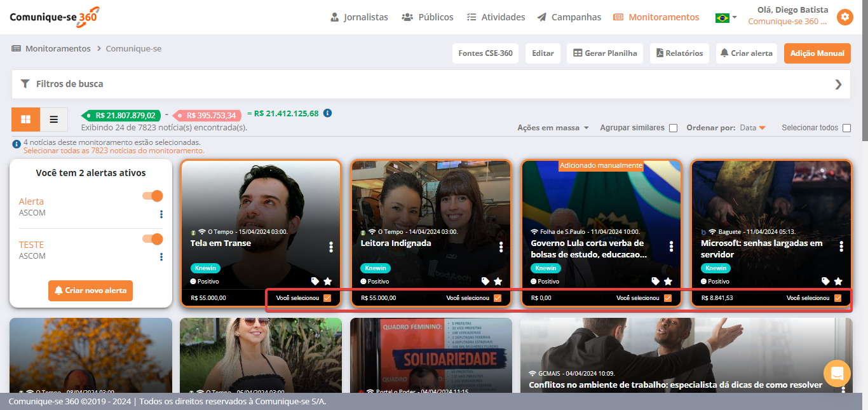
Task: Click the orange Adição Manual button
Action: click(817, 53)
